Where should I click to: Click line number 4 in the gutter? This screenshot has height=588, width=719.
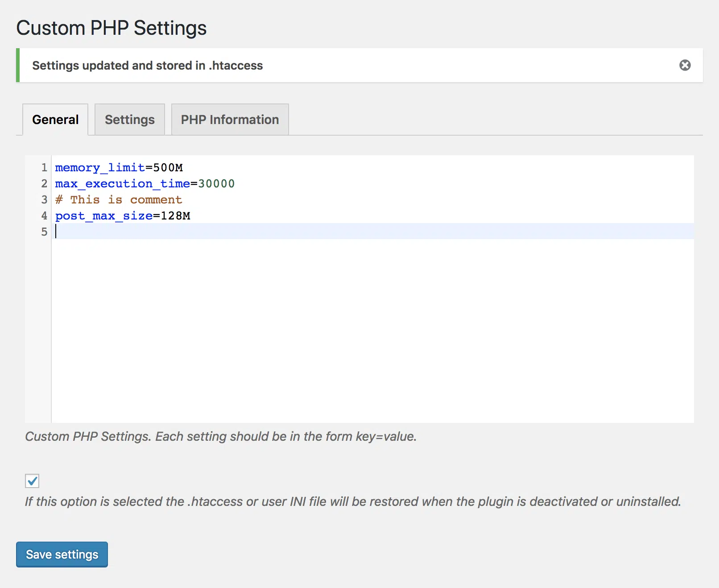coord(44,215)
